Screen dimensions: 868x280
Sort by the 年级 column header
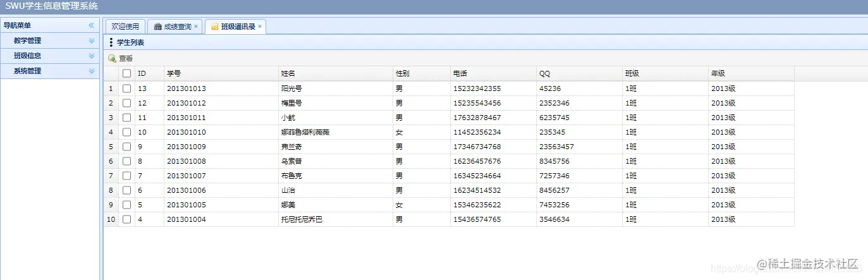pos(752,73)
